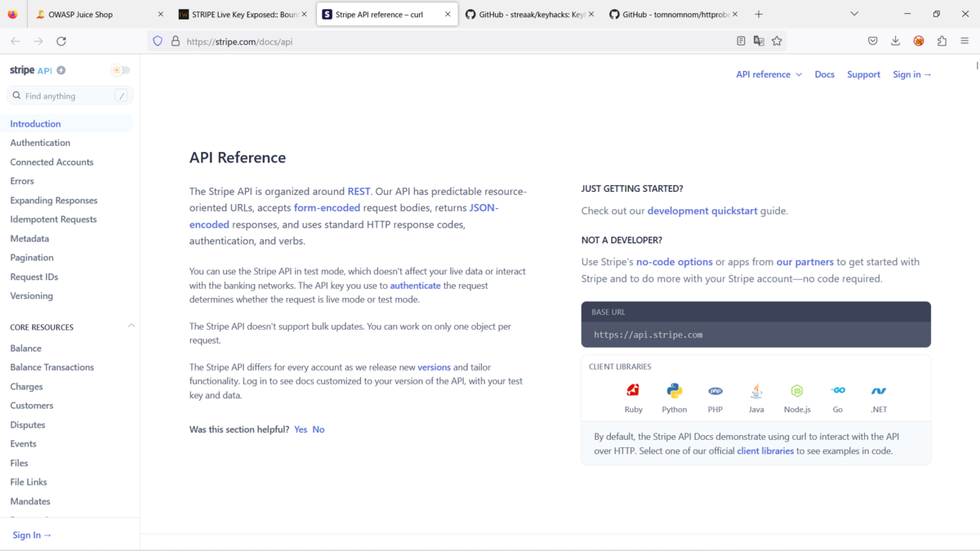Open the Extensions puzzle icon
This screenshot has width=980, height=551.
click(942, 41)
